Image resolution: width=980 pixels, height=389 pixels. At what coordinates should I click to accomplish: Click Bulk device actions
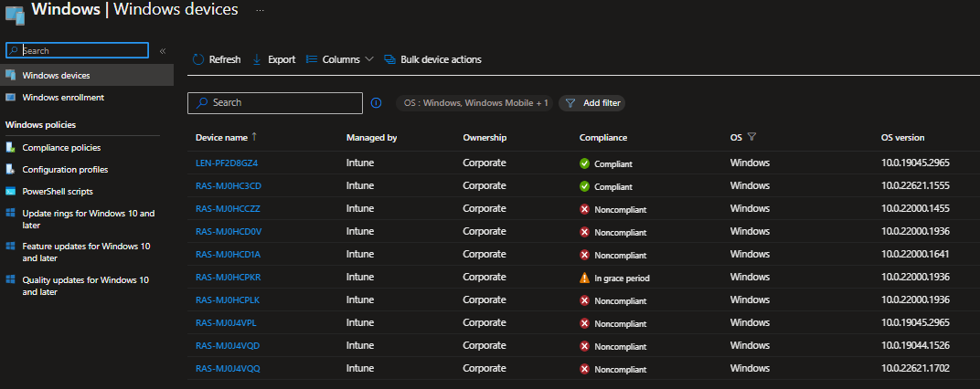[x=432, y=59]
